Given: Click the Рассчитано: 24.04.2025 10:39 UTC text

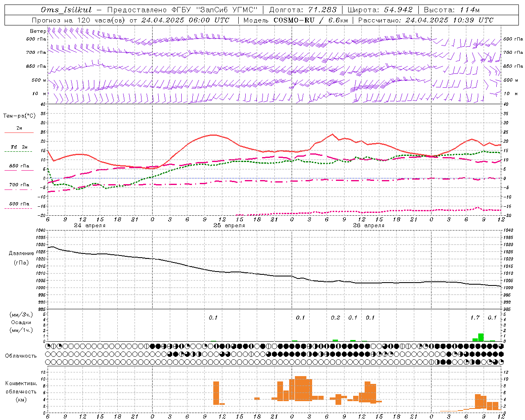Looking at the screenshot, I should click(x=426, y=20).
